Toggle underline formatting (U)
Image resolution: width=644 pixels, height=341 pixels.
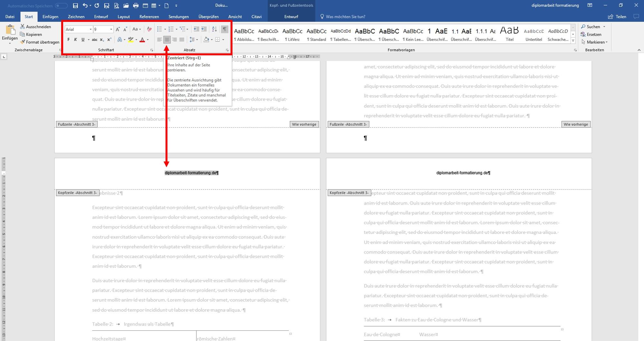click(83, 40)
